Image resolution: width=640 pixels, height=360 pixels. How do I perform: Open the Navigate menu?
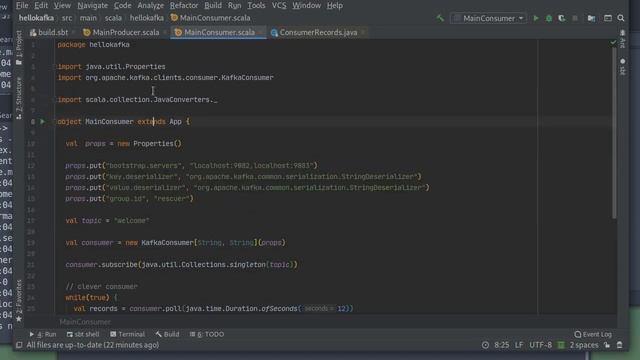pos(93,5)
